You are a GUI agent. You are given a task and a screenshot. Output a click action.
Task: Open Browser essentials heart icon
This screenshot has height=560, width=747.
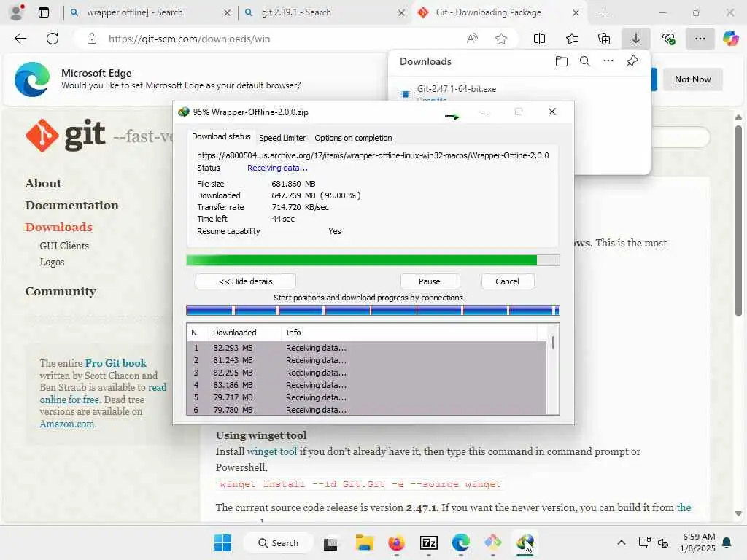(x=668, y=39)
